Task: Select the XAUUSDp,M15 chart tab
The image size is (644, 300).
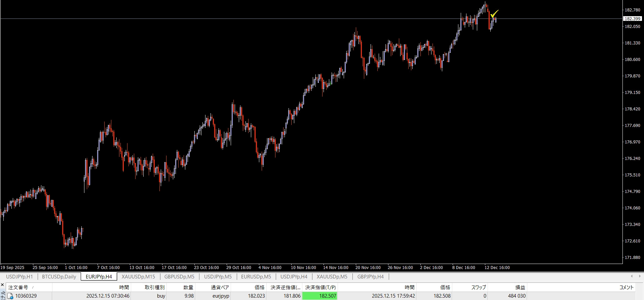Action: pyautogui.click(x=138, y=277)
